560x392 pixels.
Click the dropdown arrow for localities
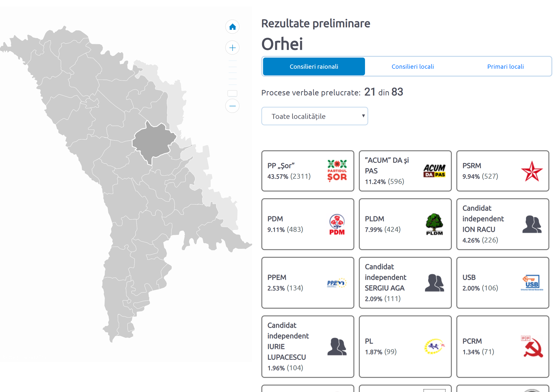[363, 116]
